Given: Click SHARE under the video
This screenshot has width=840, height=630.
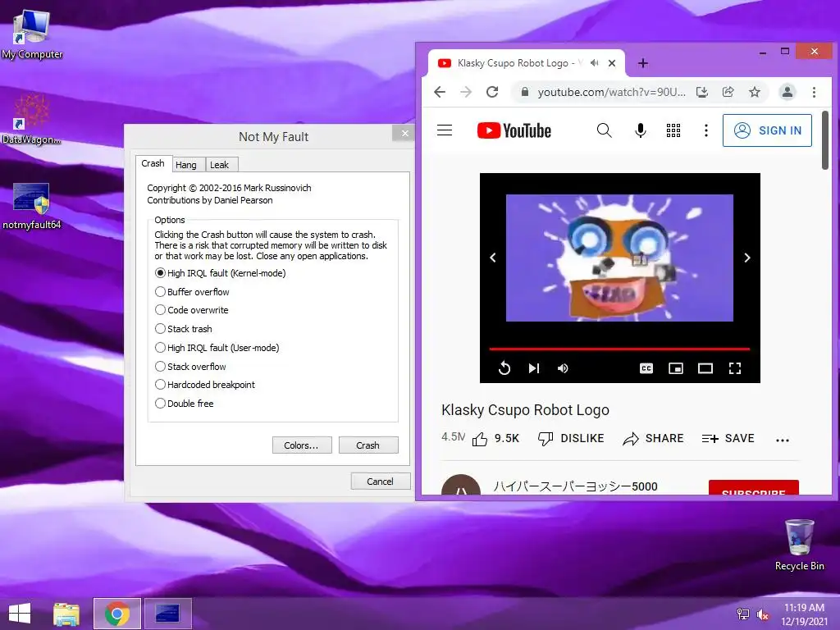Looking at the screenshot, I should (x=653, y=439).
